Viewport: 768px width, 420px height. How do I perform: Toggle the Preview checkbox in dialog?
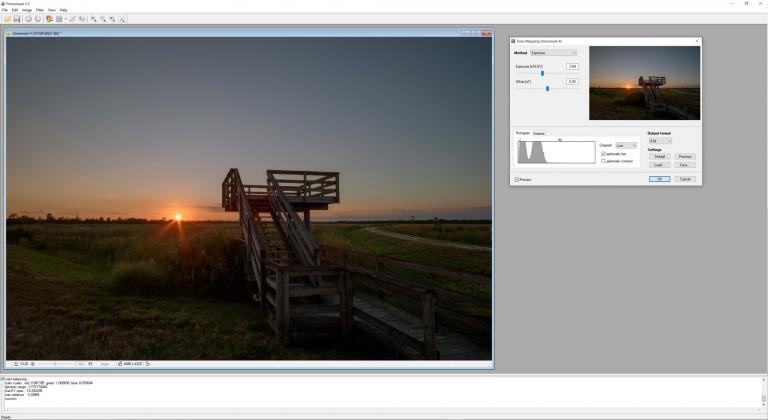pos(516,179)
